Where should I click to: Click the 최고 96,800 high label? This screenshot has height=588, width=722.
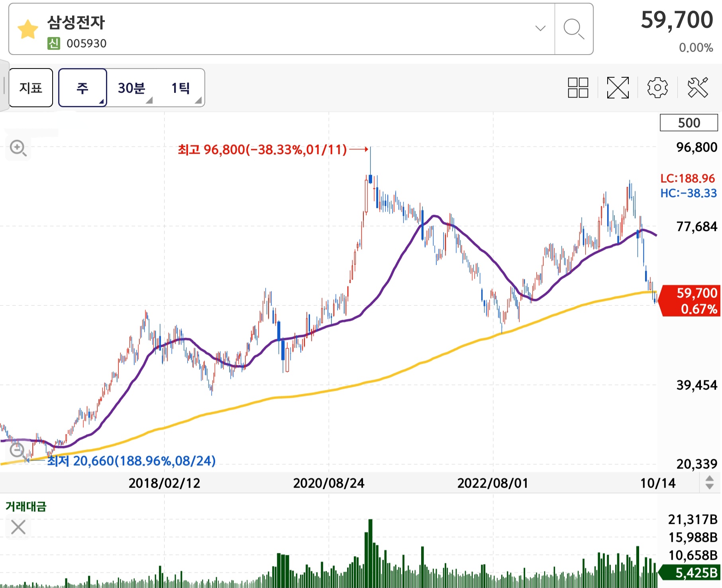click(262, 150)
